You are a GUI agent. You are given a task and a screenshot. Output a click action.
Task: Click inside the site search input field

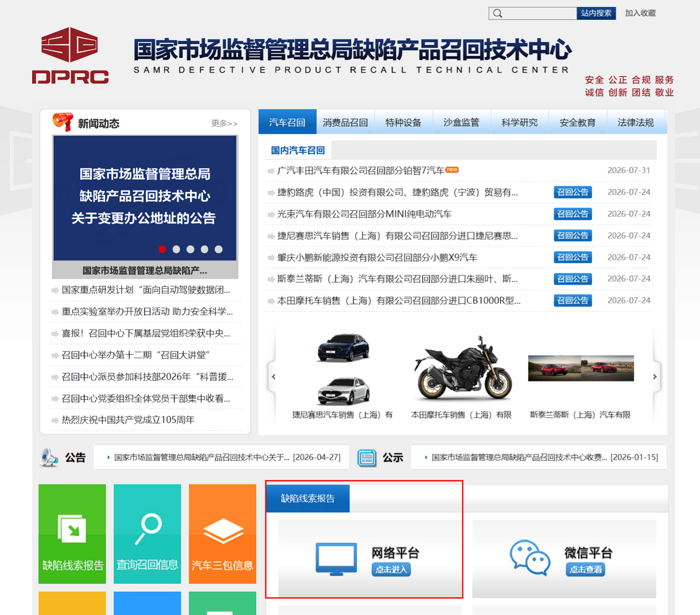tap(533, 13)
